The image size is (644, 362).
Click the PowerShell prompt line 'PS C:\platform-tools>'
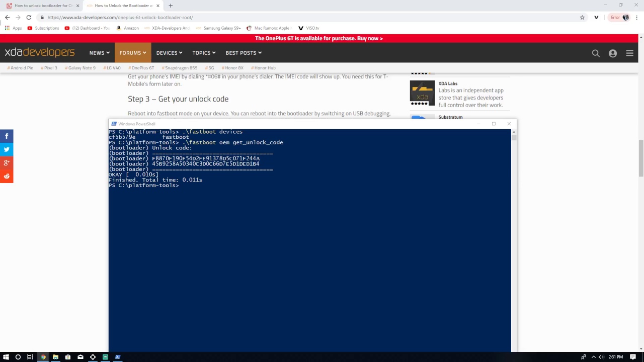(x=144, y=186)
